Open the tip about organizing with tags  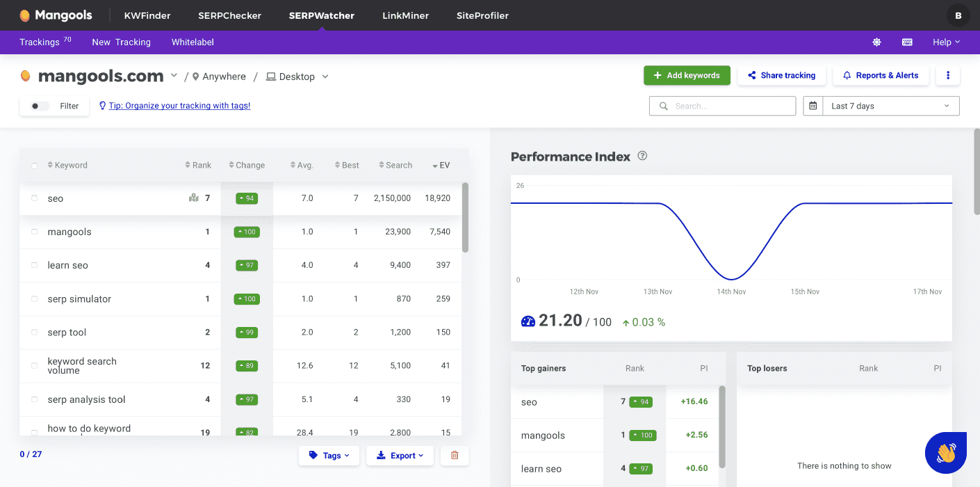coord(179,106)
